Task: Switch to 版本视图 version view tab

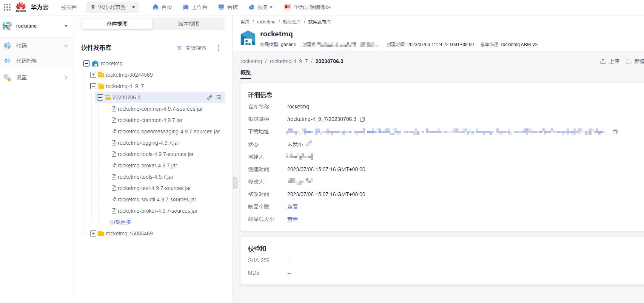Action: (189, 24)
